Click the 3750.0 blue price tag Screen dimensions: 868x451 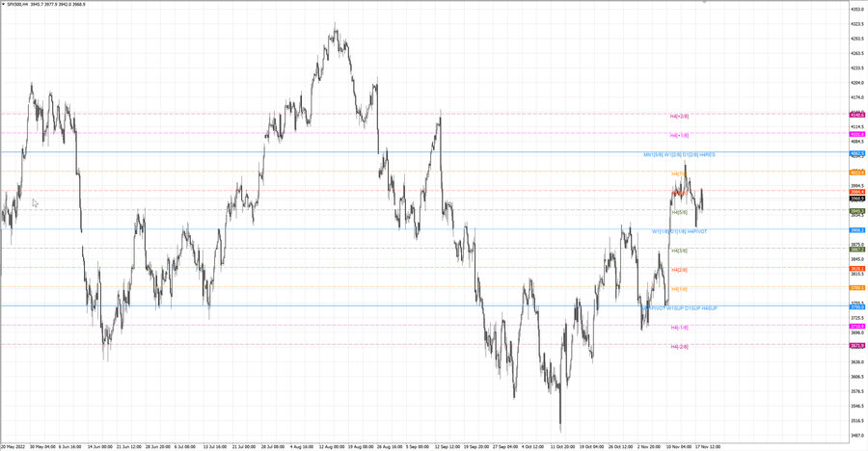tap(857, 307)
